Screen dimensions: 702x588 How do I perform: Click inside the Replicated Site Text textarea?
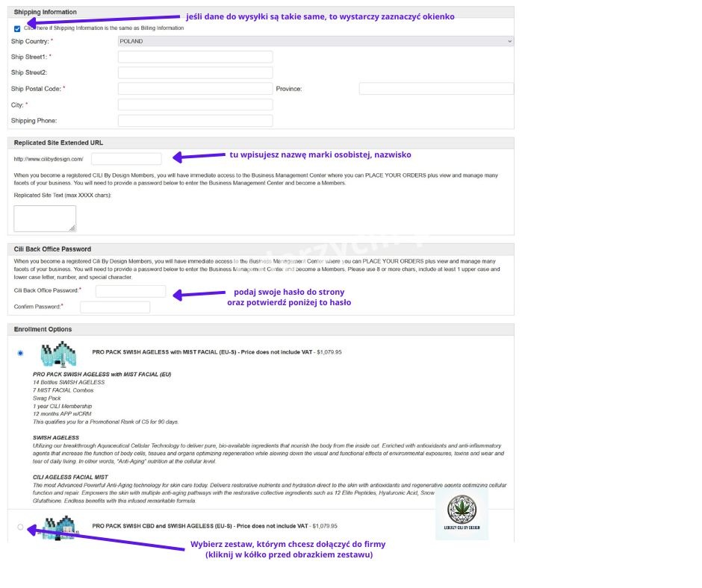click(43, 218)
